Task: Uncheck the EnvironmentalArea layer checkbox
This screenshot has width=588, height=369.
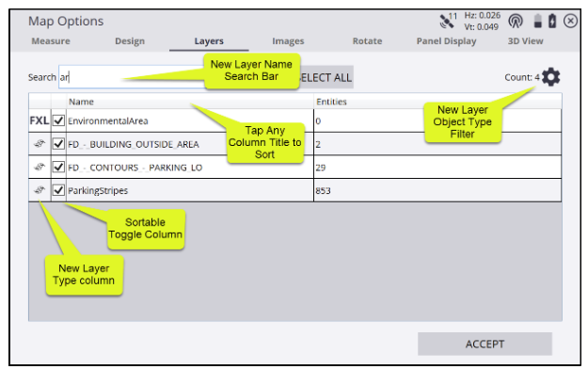Action: pos(58,120)
